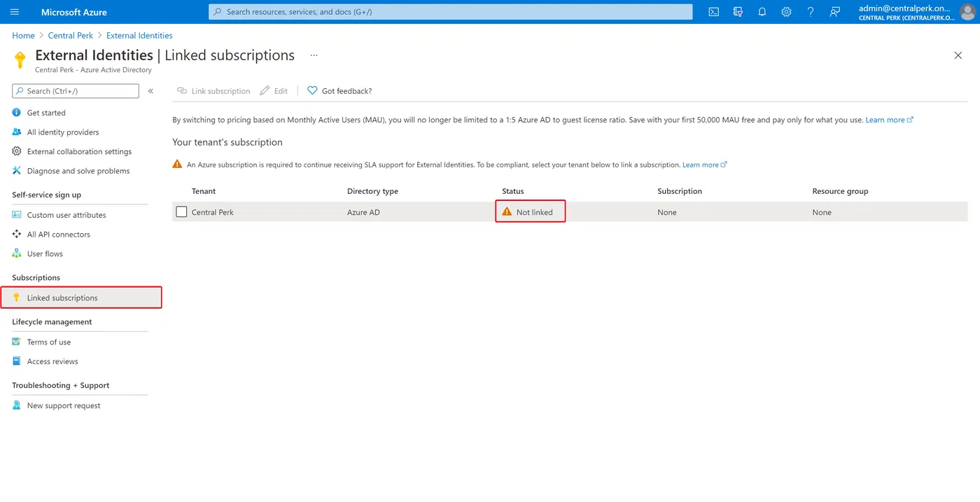The image size is (980, 502).
Task: Open the Directories and subscriptions filter icon
Action: [x=738, y=12]
